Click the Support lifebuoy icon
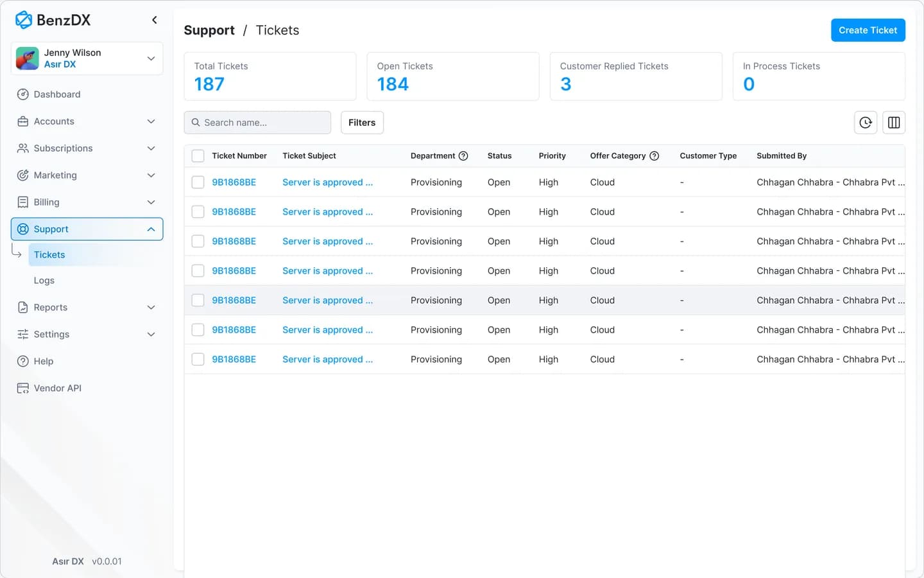Viewport: 924px width, 578px height. coord(22,229)
